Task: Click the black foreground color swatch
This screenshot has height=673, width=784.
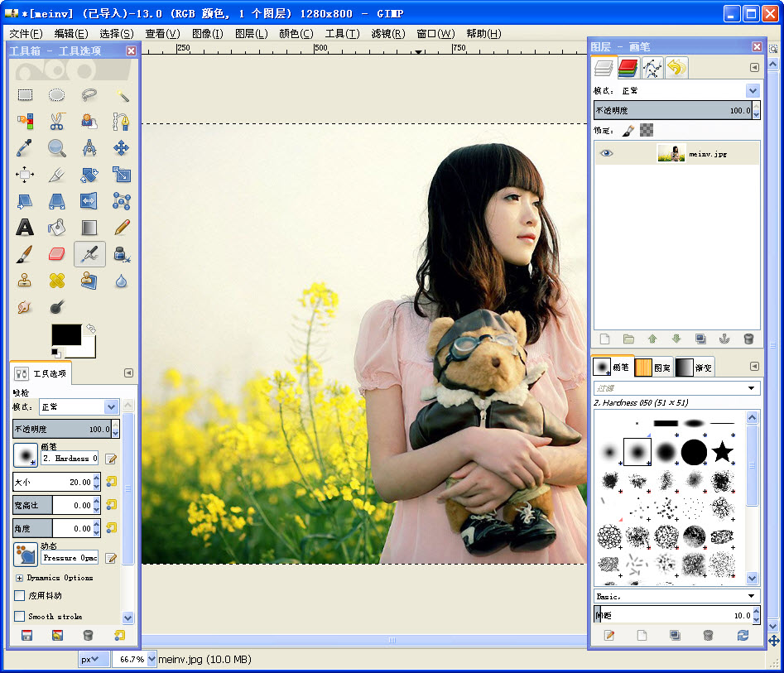Action: [66, 334]
